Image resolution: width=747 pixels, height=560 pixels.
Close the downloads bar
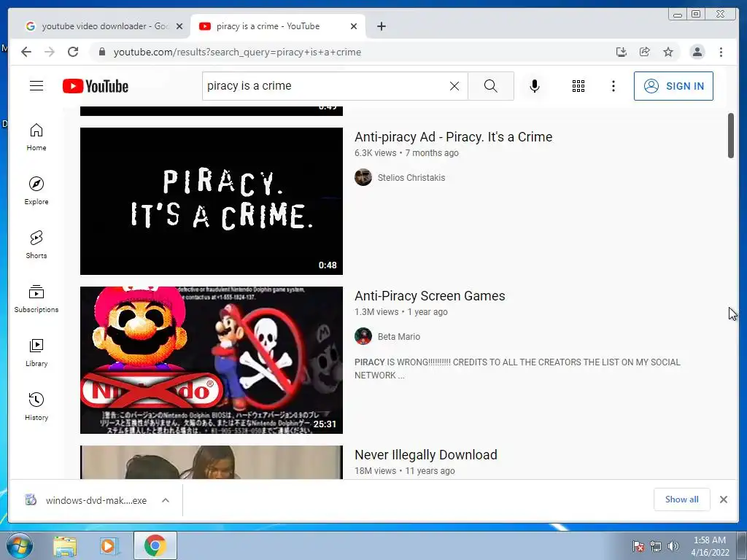coord(723,499)
